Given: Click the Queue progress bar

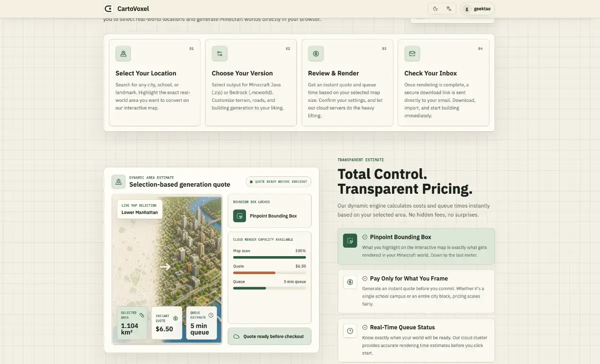Looking at the screenshot, I should (x=269, y=288).
